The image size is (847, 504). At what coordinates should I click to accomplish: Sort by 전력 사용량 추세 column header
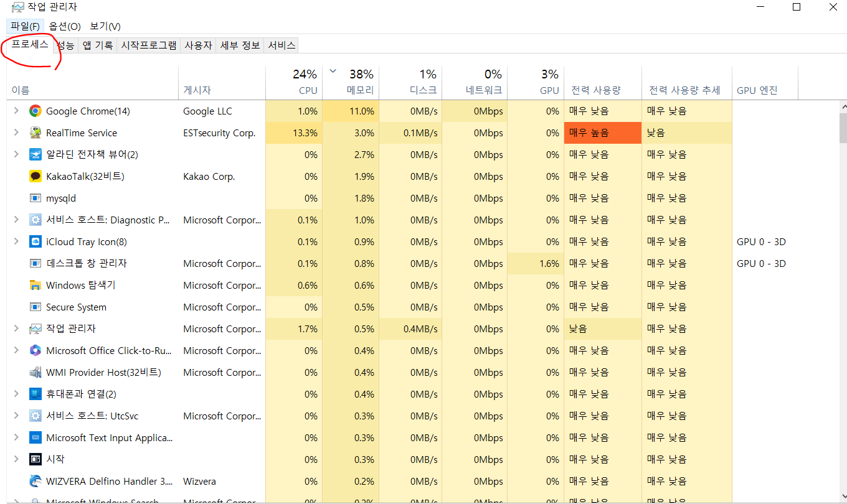[x=687, y=83]
